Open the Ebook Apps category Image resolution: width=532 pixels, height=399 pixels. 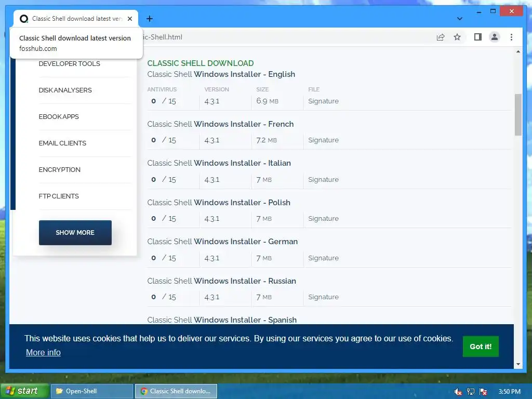(59, 117)
